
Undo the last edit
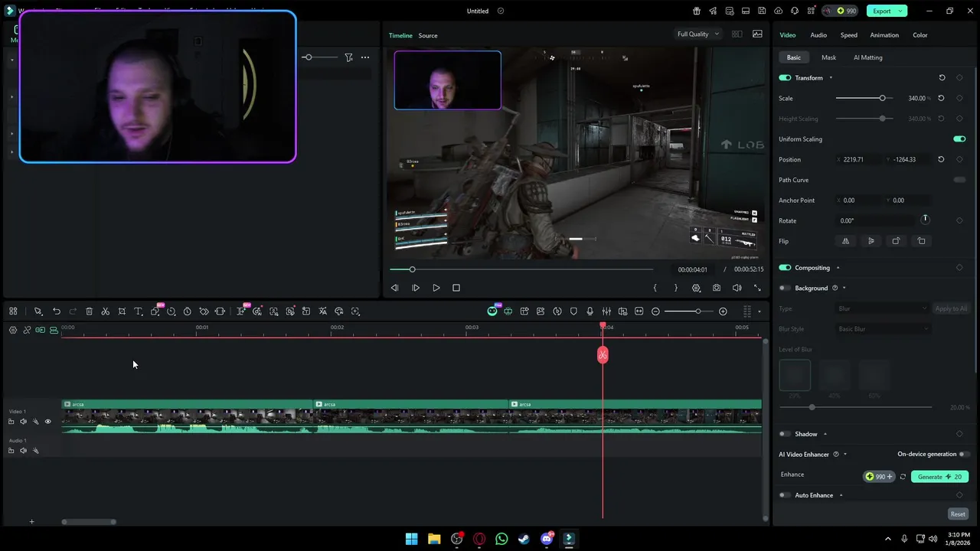click(57, 311)
